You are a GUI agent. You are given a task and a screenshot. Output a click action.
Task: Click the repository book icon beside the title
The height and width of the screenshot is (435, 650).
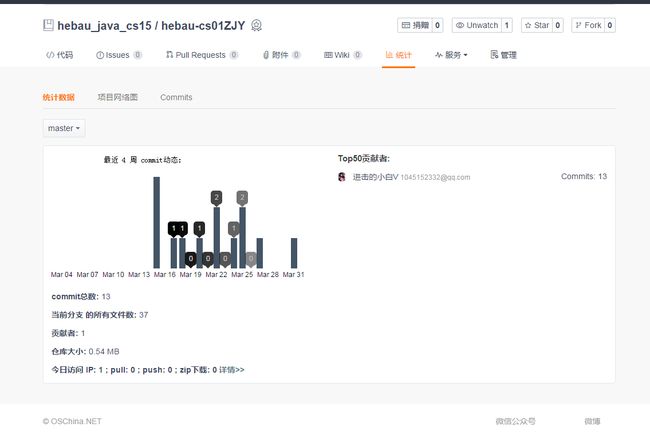click(48, 25)
